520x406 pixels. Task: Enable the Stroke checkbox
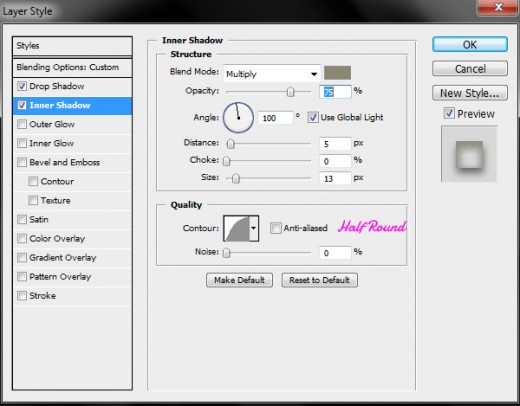(x=22, y=296)
